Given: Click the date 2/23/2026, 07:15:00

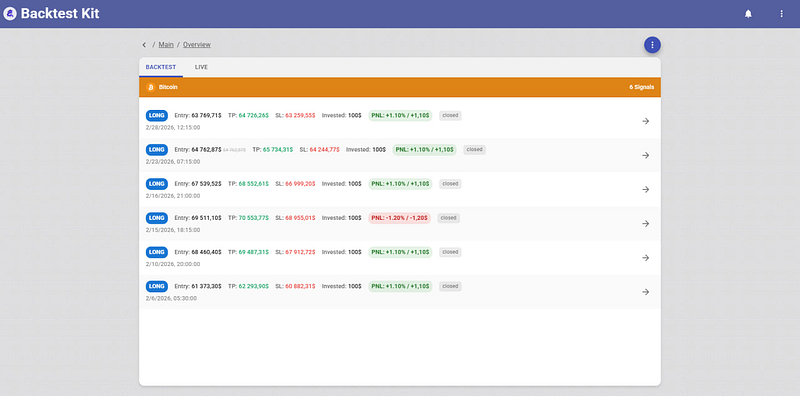Looking at the screenshot, I should point(173,162).
